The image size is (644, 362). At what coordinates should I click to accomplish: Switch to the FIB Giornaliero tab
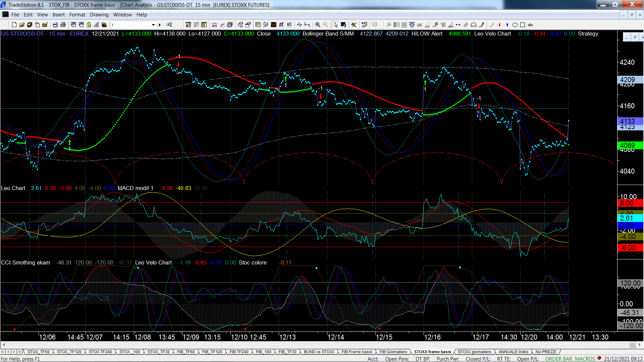point(393,352)
